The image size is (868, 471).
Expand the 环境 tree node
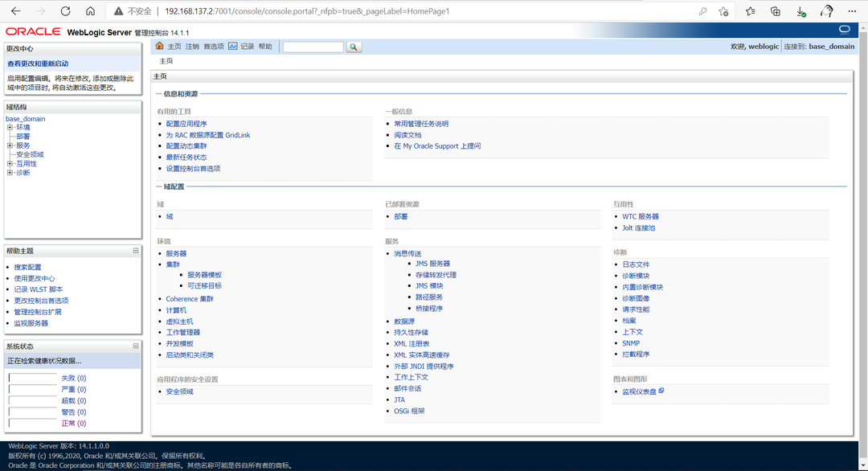[10, 127]
